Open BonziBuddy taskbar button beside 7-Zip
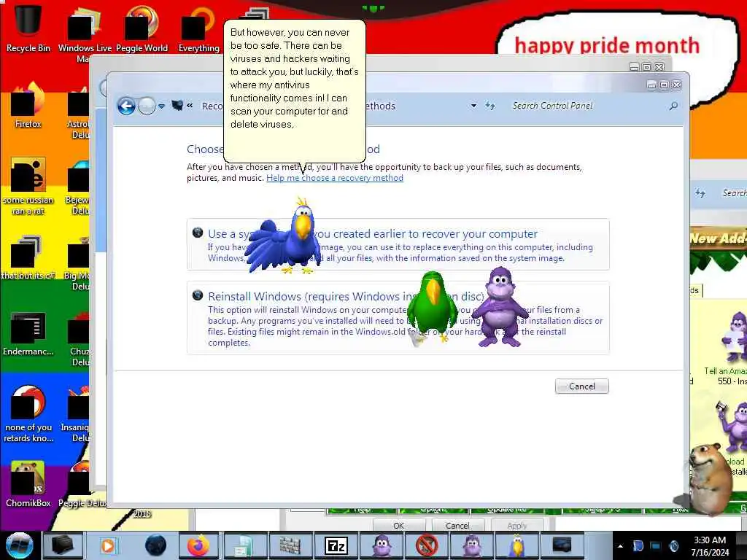This screenshot has height=560, width=747. click(x=381, y=545)
